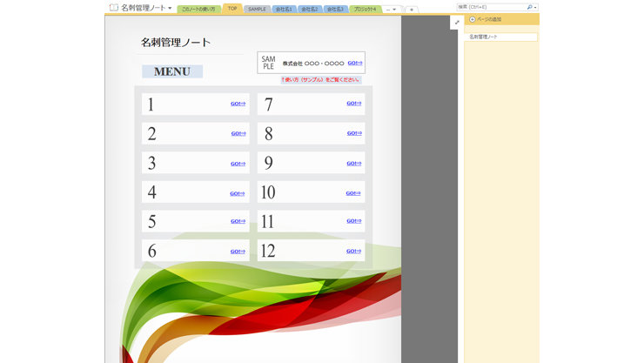This screenshot has height=363, width=644.
Task: Click the number 12 in the menu
Action: tap(268, 251)
